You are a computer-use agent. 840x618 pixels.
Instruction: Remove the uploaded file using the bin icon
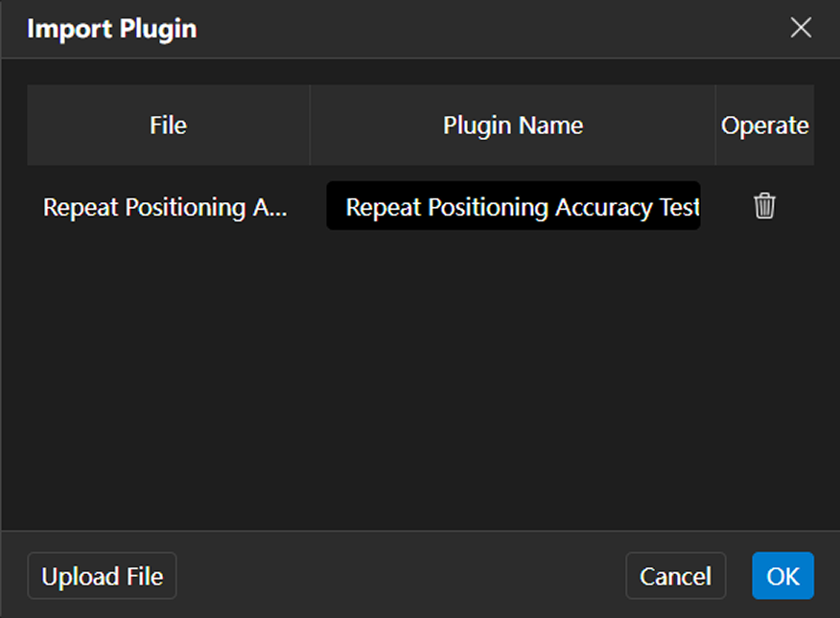coord(764,206)
